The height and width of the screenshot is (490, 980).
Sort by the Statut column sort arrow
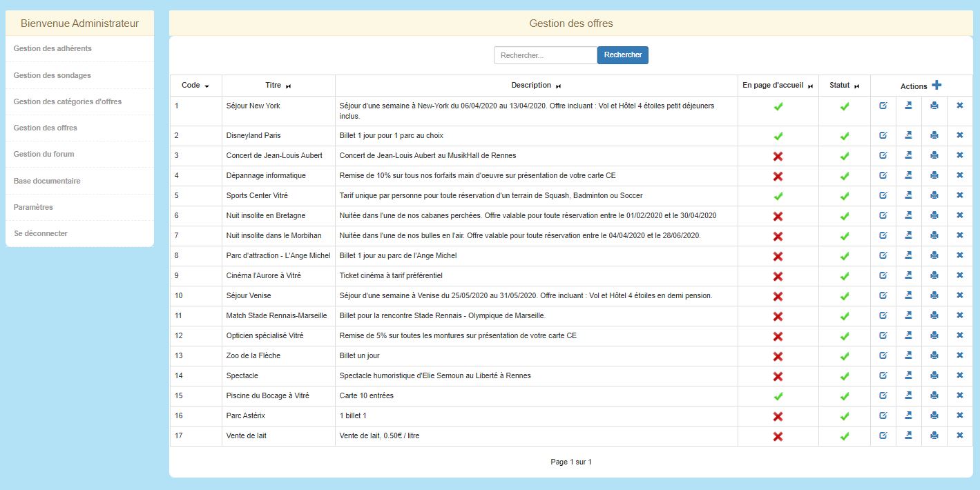[857, 86]
